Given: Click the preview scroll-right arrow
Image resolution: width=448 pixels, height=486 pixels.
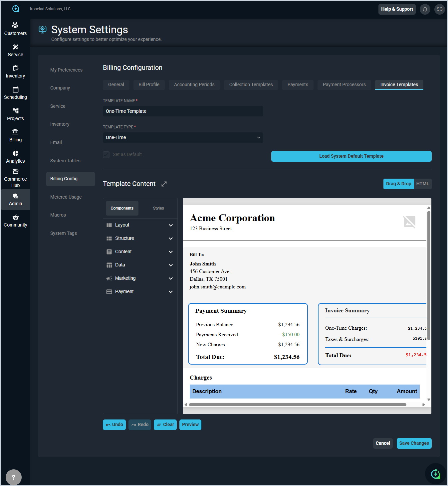Looking at the screenshot, I should pyautogui.click(x=424, y=405).
